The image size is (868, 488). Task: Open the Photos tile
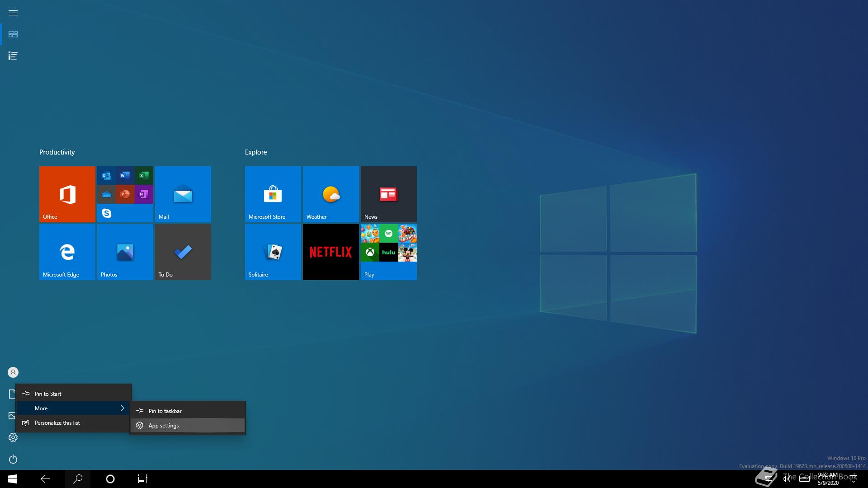click(125, 252)
